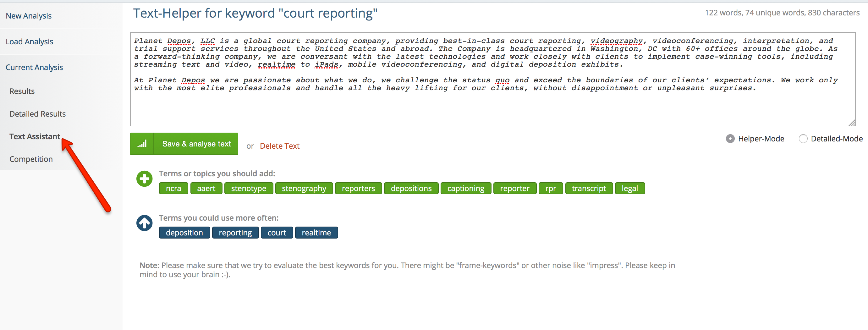Click the 'reporters' term tag
Image resolution: width=868 pixels, height=330 pixels.
click(x=358, y=189)
